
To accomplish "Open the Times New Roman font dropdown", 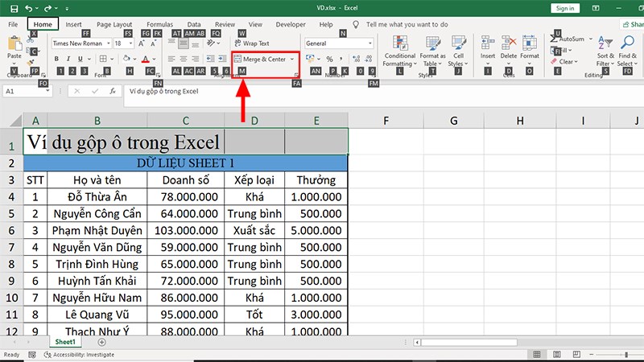I will [x=109, y=43].
